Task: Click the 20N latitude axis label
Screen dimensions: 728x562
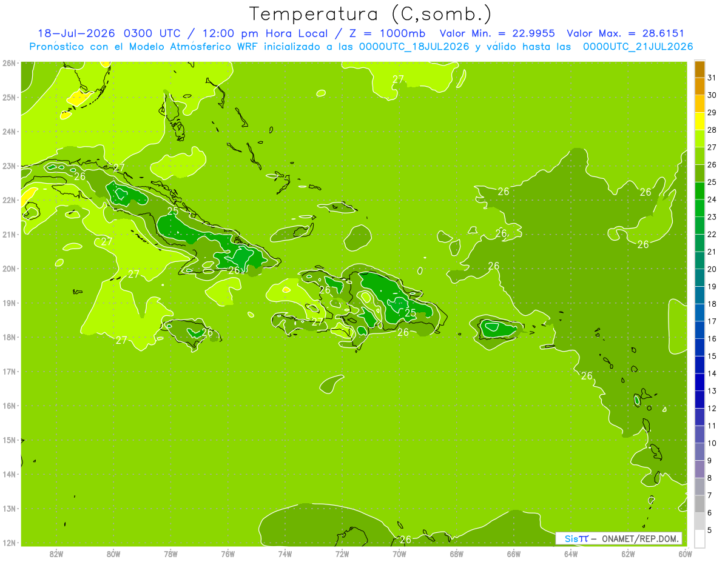Action: pyautogui.click(x=8, y=269)
